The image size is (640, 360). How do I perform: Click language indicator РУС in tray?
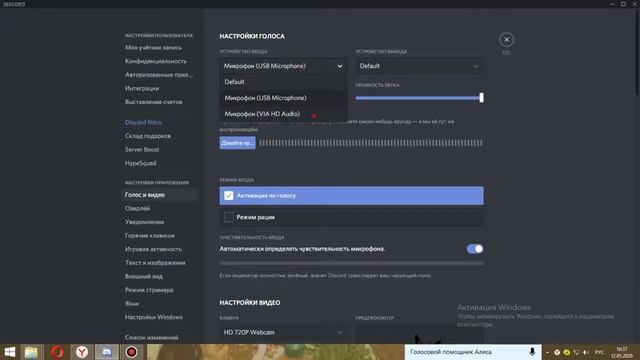[600, 352]
